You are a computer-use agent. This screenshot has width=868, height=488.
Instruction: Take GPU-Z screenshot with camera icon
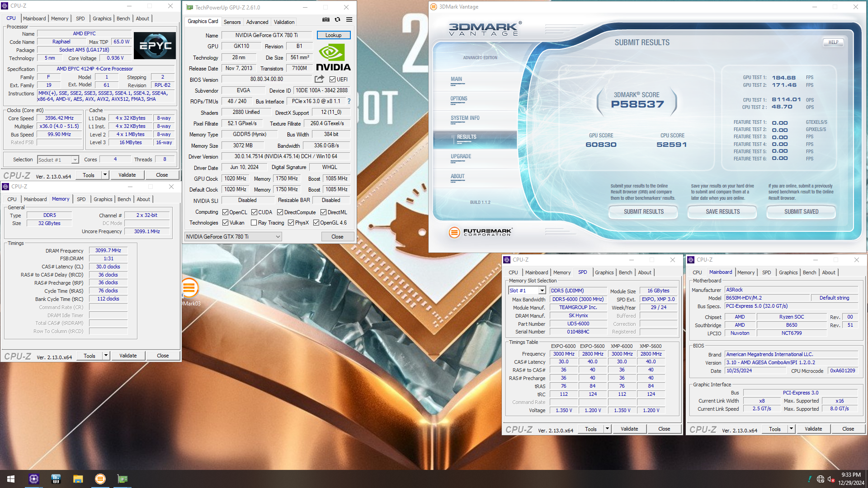[325, 19]
